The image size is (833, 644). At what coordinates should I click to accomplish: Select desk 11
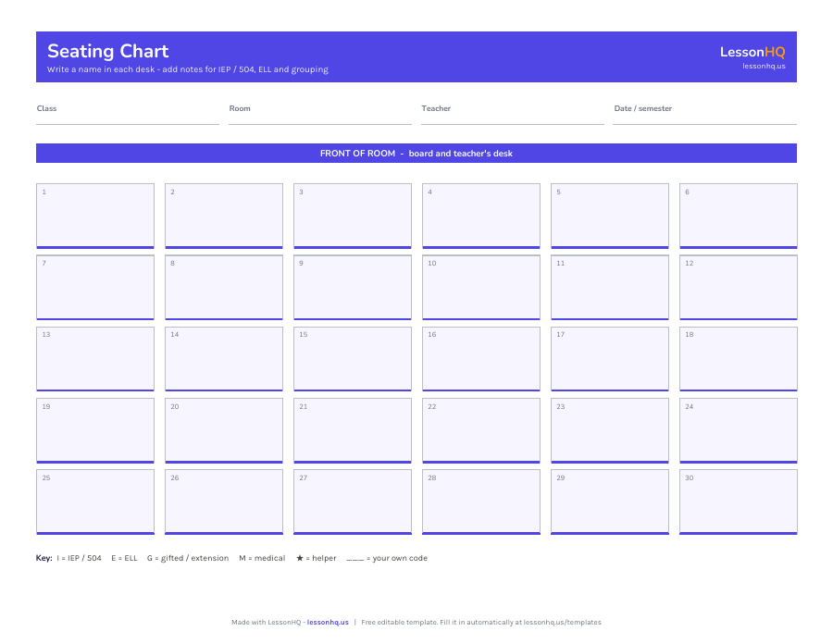click(609, 287)
